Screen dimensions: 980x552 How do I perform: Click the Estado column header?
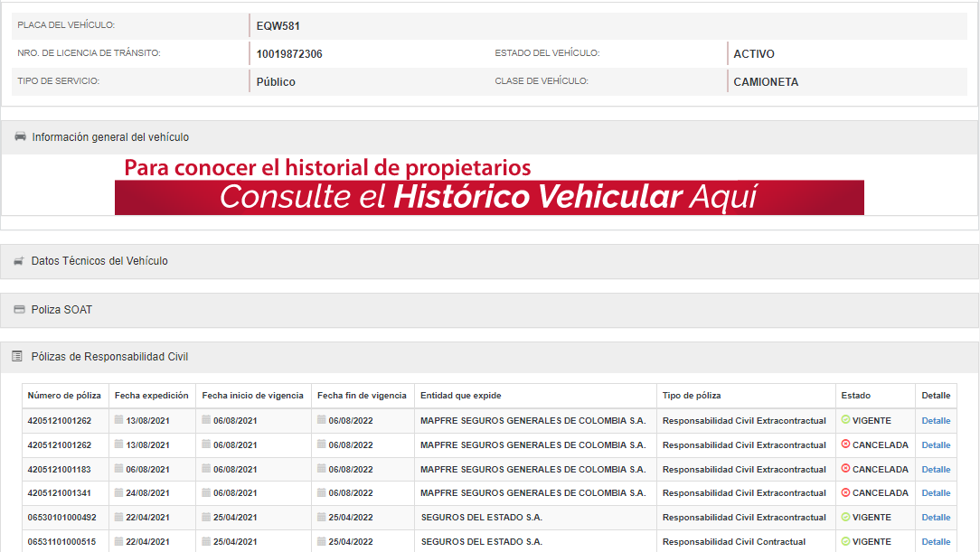855,396
